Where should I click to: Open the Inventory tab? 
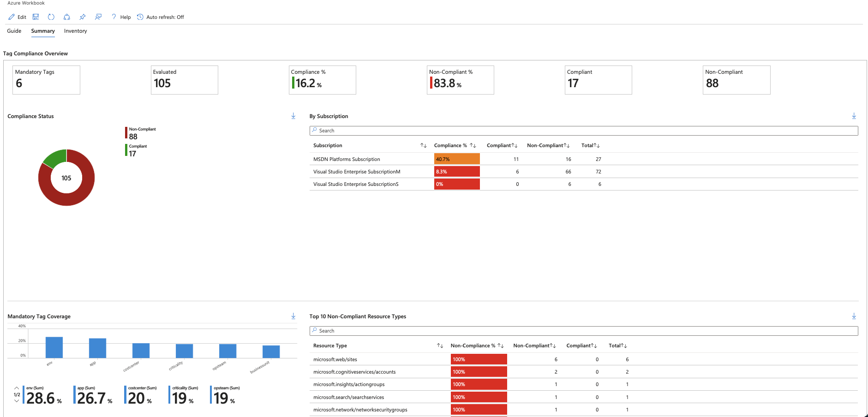coord(76,31)
